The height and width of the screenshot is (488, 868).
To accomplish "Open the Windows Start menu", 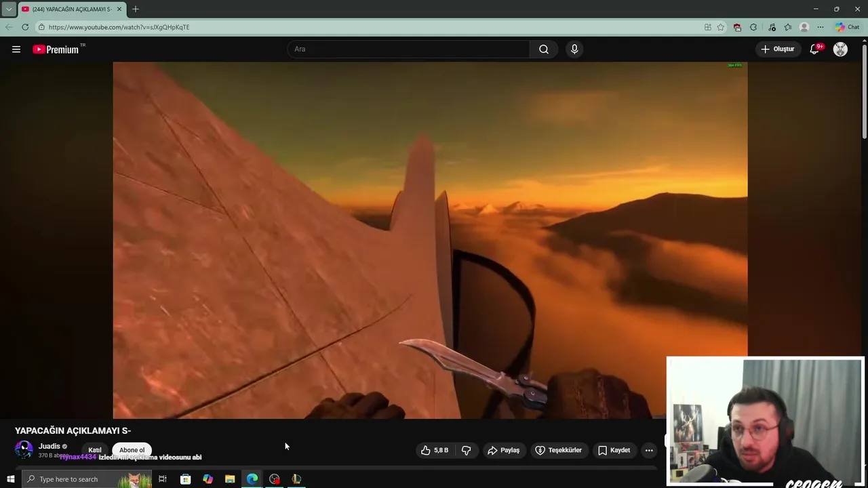I will [10, 479].
